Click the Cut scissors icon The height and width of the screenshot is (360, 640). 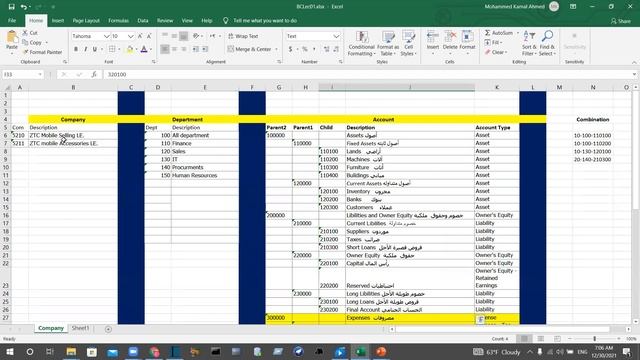coord(25,33)
